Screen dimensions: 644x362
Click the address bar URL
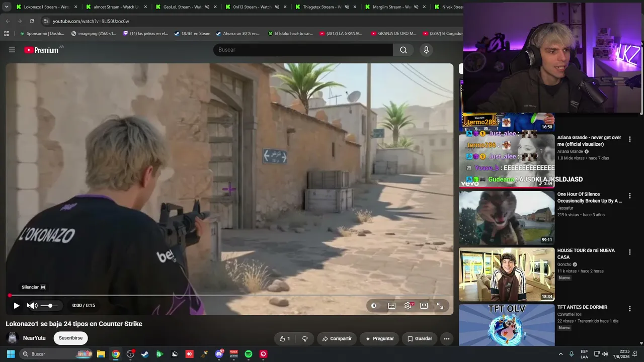point(91,21)
